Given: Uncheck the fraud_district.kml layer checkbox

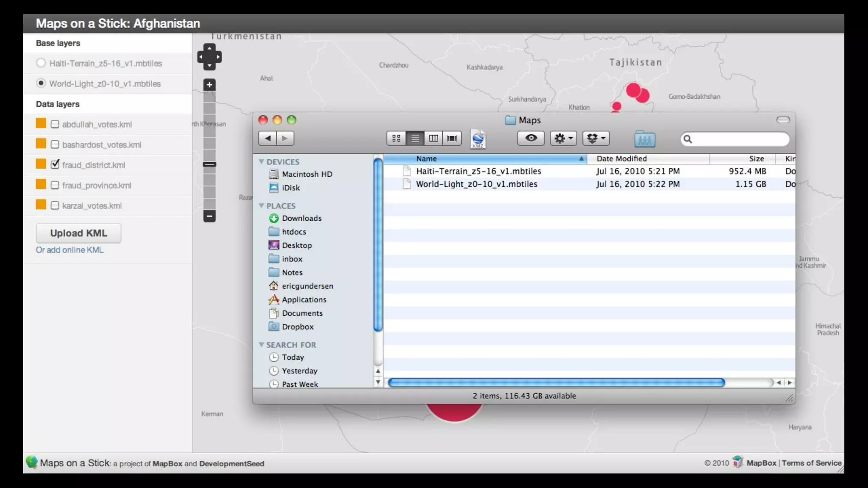Looking at the screenshot, I should point(55,164).
